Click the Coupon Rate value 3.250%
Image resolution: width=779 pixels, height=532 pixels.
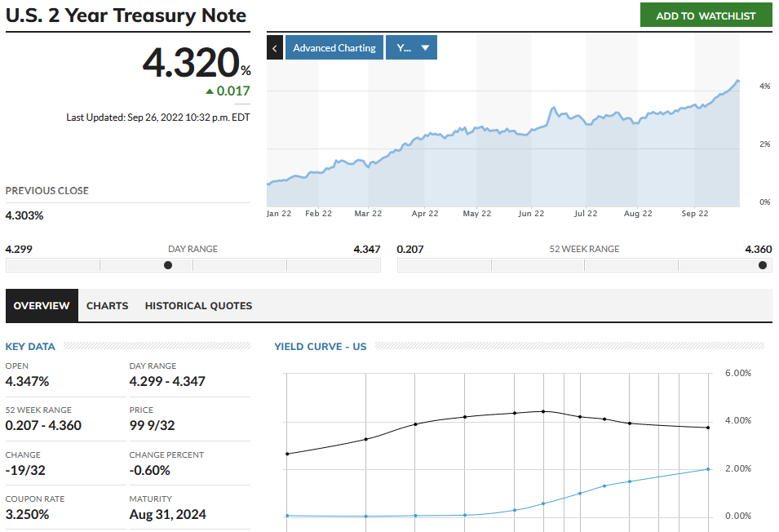[27, 515]
